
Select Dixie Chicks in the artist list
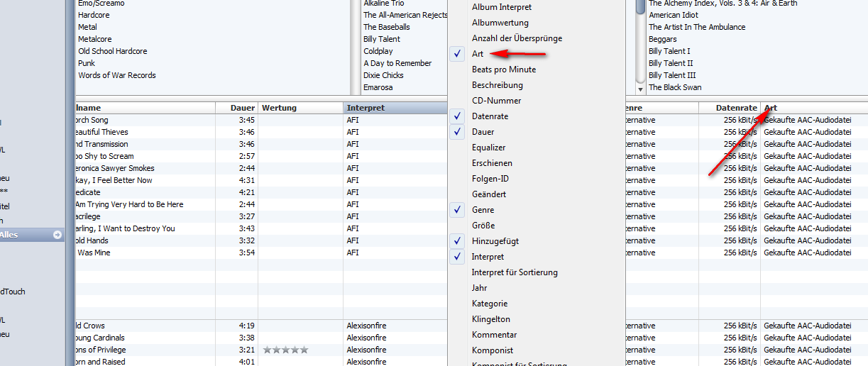pos(383,75)
